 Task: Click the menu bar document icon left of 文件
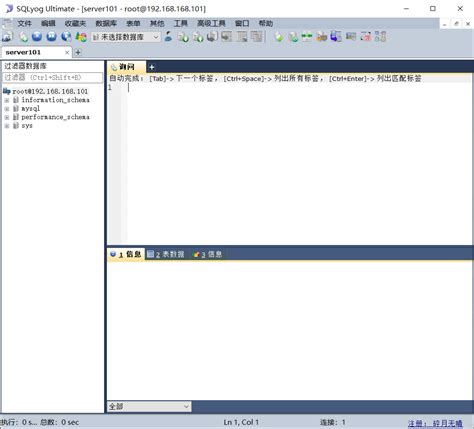pos(7,23)
